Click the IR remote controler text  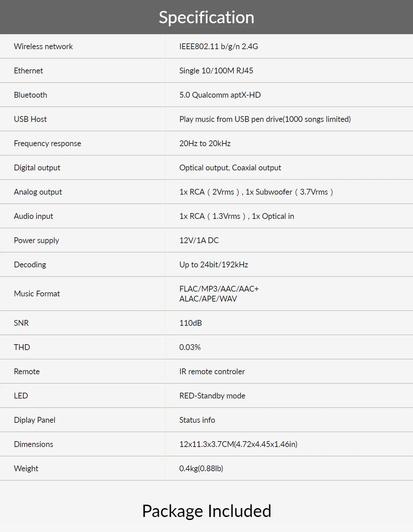pos(212,372)
